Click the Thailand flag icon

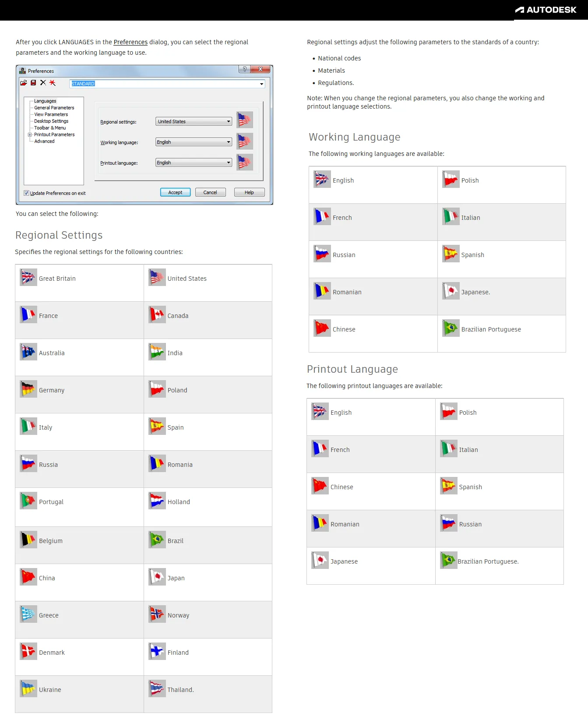click(x=157, y=688)
